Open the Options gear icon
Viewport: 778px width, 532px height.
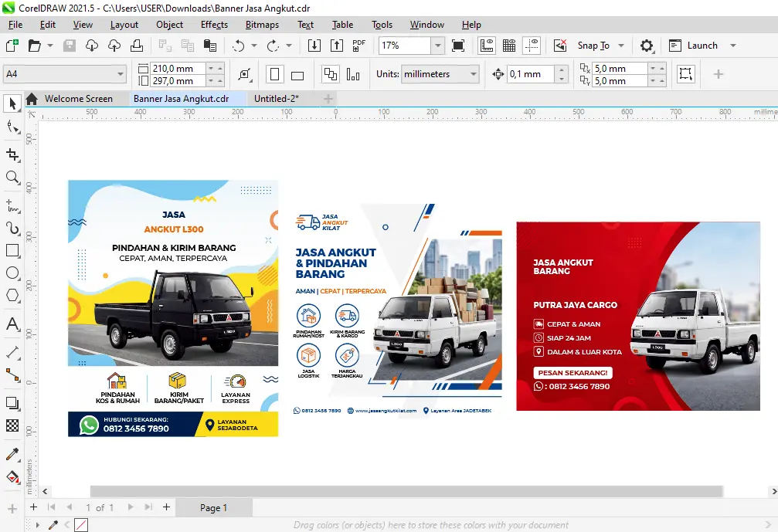[x=647, y=46]
